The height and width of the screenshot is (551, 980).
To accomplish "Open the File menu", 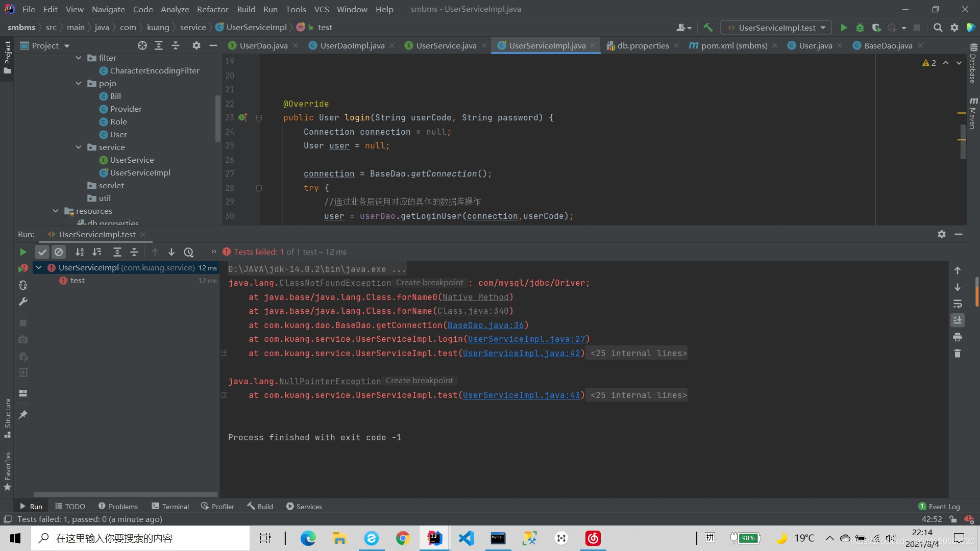I will (x=29, y=9).
